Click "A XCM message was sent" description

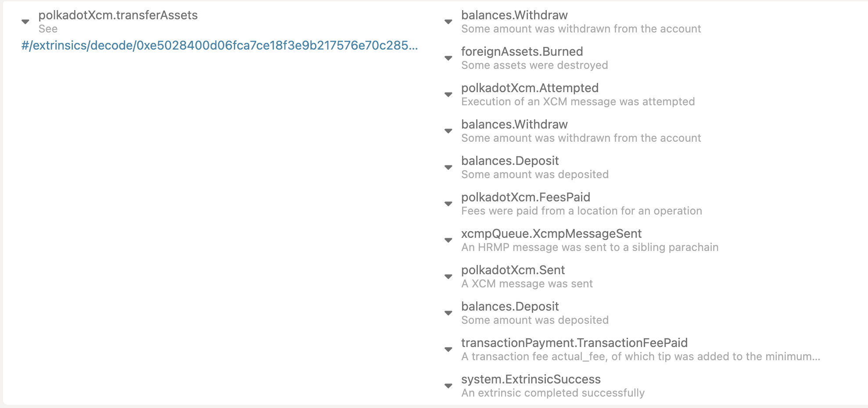point(527,284)
